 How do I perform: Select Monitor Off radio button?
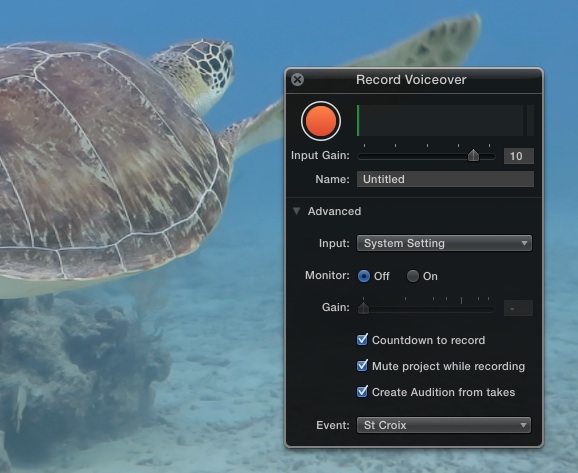point(364,276)
